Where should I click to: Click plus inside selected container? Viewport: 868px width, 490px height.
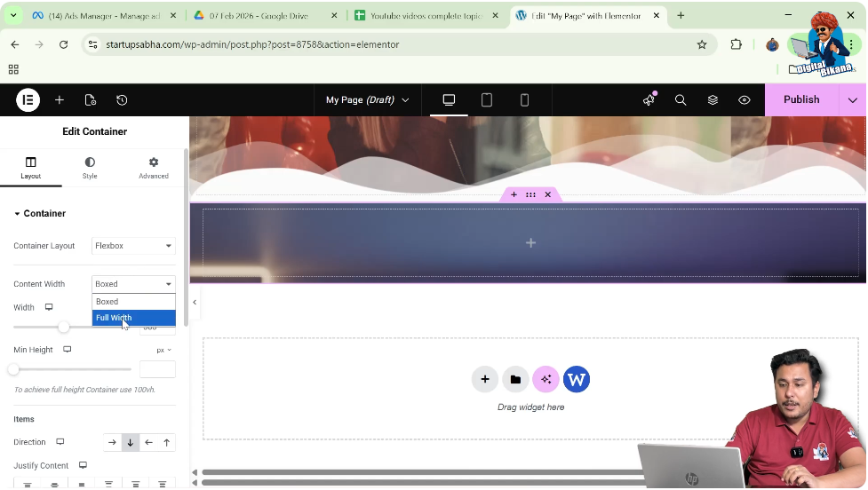click(530, 243)
